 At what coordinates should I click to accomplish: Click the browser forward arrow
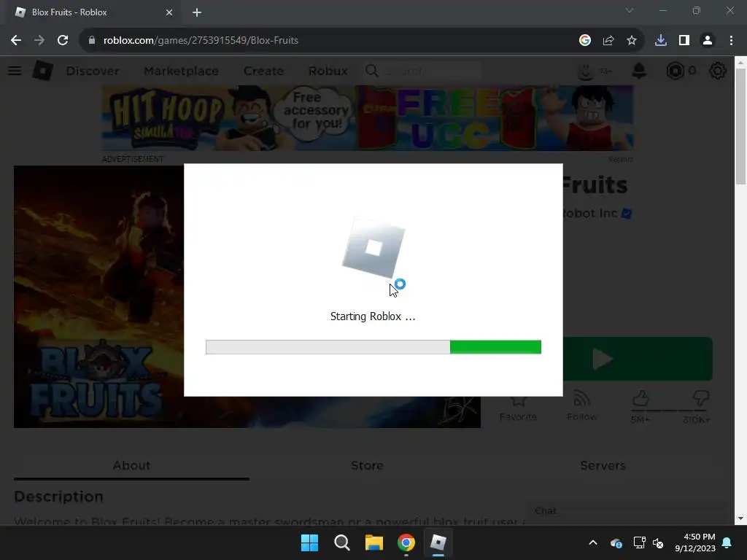tap(39, 41)
